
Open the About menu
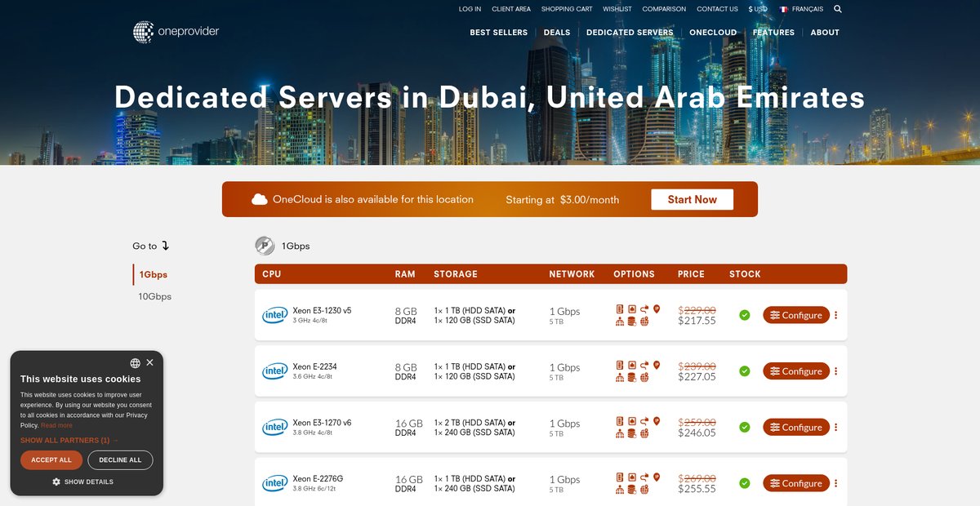[825, 33]
